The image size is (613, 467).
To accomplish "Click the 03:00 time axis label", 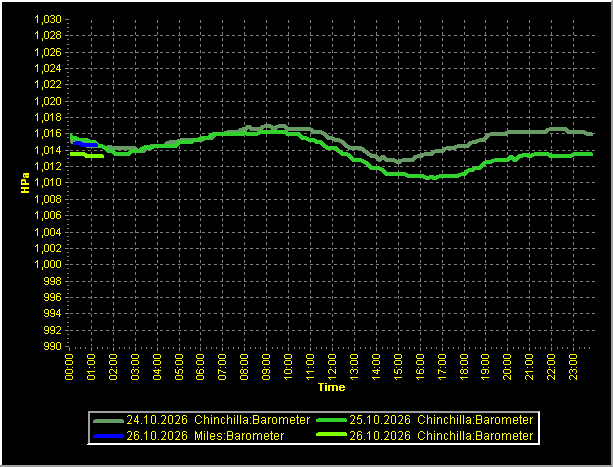I will (x=135, y=367).
